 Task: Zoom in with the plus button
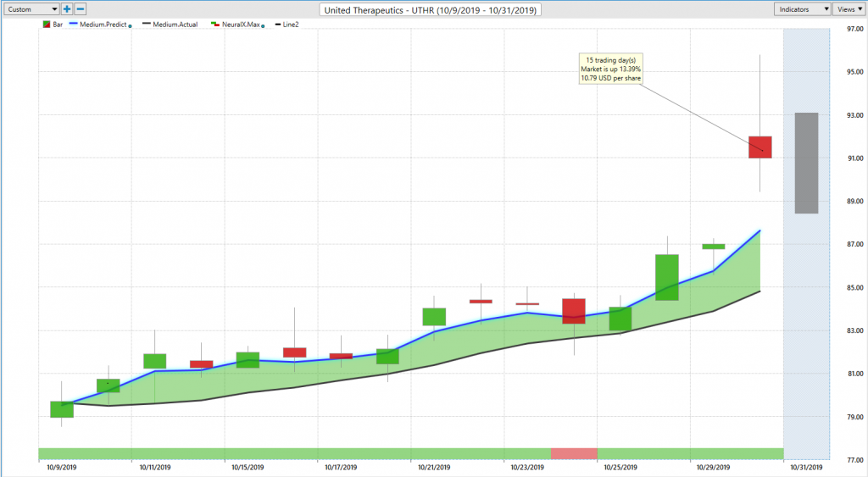pyautogui.click(x=67, y=9)
